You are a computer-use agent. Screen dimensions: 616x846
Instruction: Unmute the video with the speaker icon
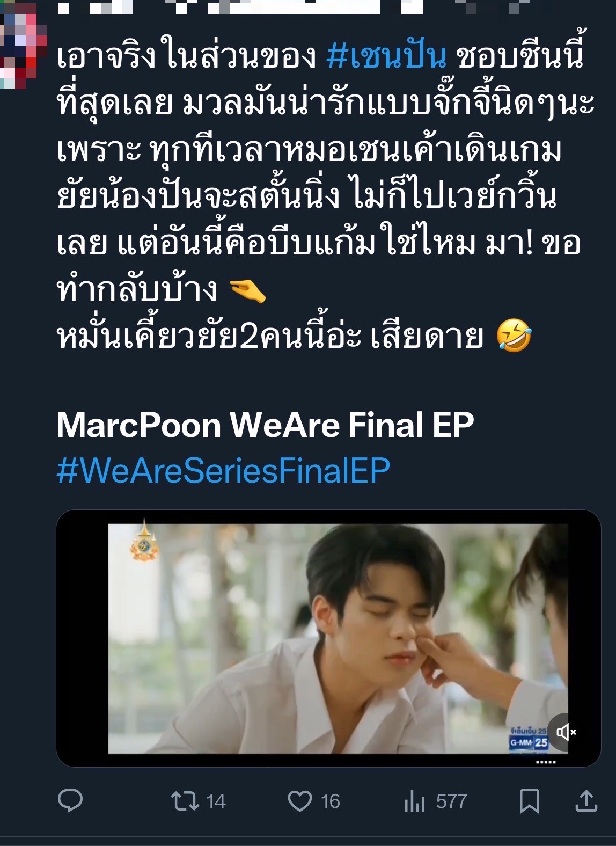(x=566, y=732)
